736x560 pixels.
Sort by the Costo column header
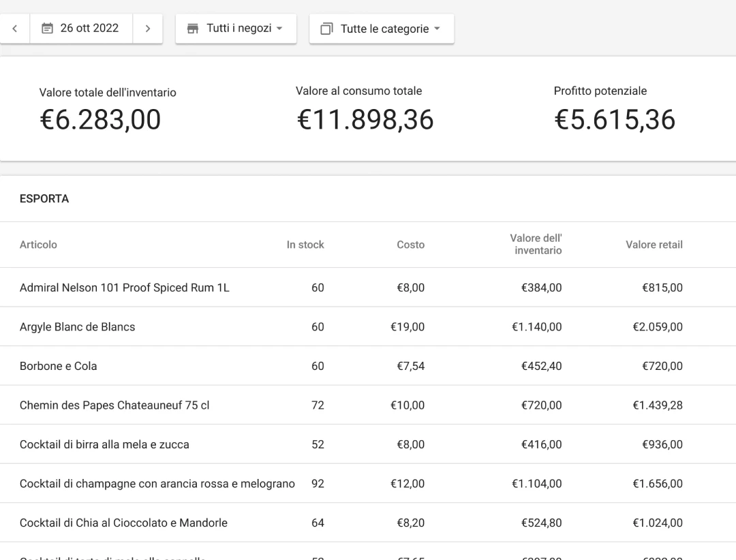pos(410,245)
